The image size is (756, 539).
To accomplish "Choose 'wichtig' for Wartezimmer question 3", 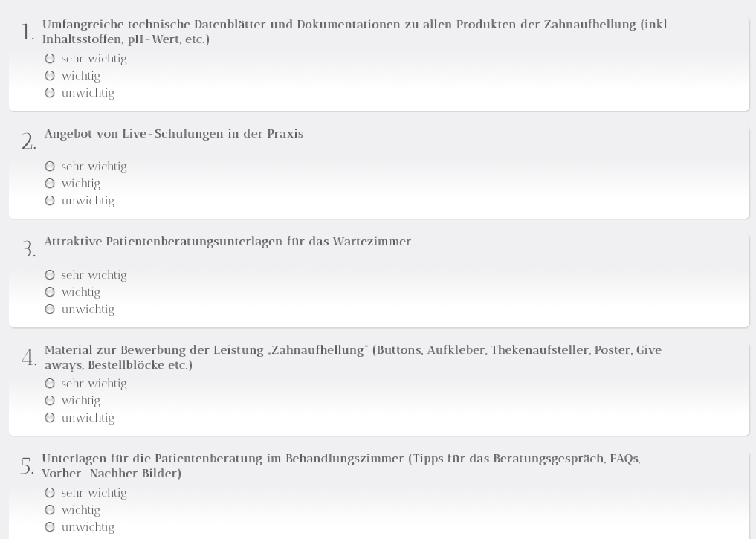I will [50, 292].
